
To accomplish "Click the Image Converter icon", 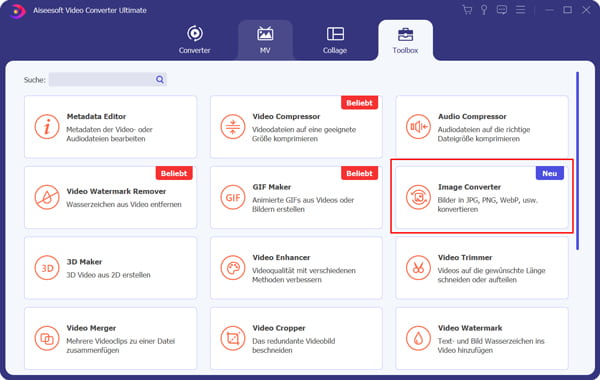I will (x=418, y=197).
